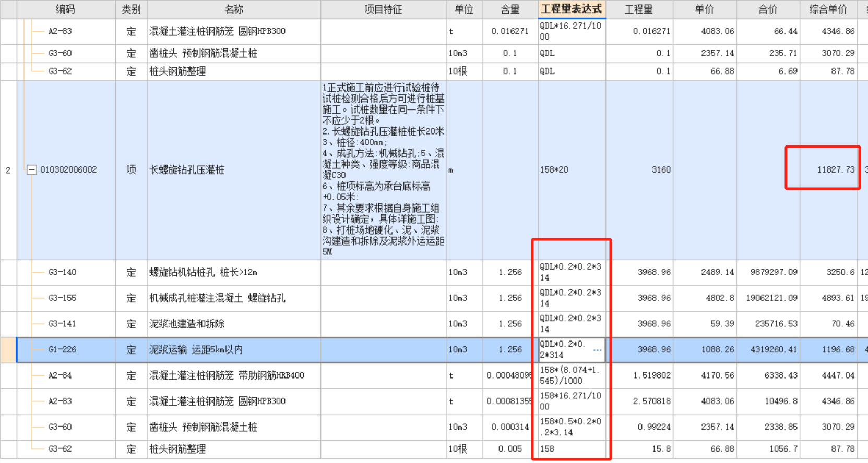Select the G3-141 code cell
The height and width of the screenshot is (463, 868).
click(x=62, y=324)
